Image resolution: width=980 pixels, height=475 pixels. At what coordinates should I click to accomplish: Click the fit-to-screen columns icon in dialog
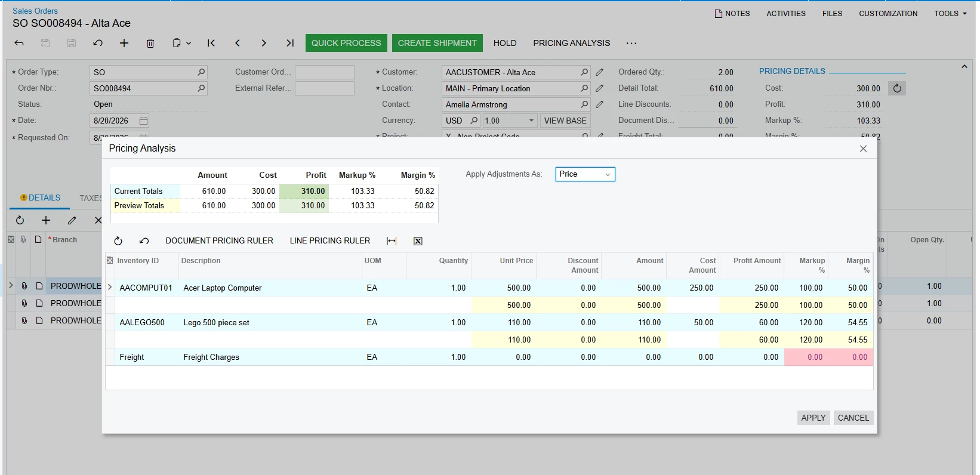point(392,241)
